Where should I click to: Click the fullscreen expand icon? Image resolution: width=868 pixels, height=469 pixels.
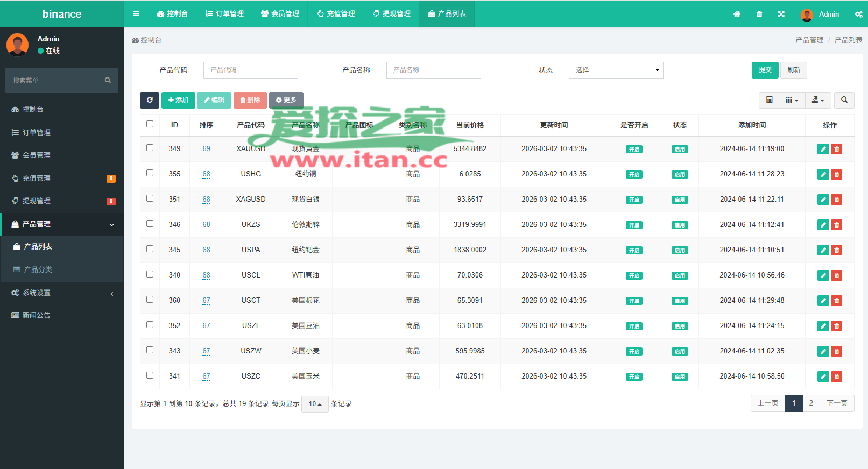click(781, 14)
